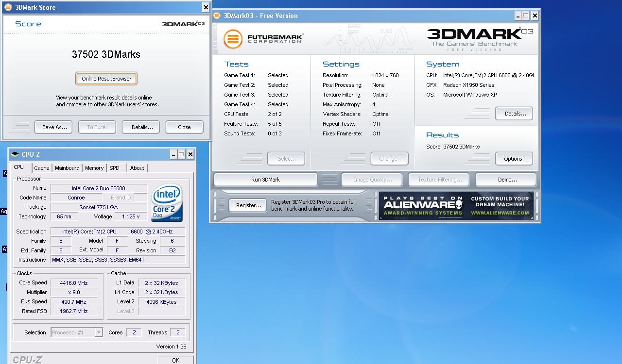Image resolution: width=622 pixels, height=364 pixels.
Task: Click the Package value Socket 775 LGA
Action: pyautogui.click(x=99, y=207)
